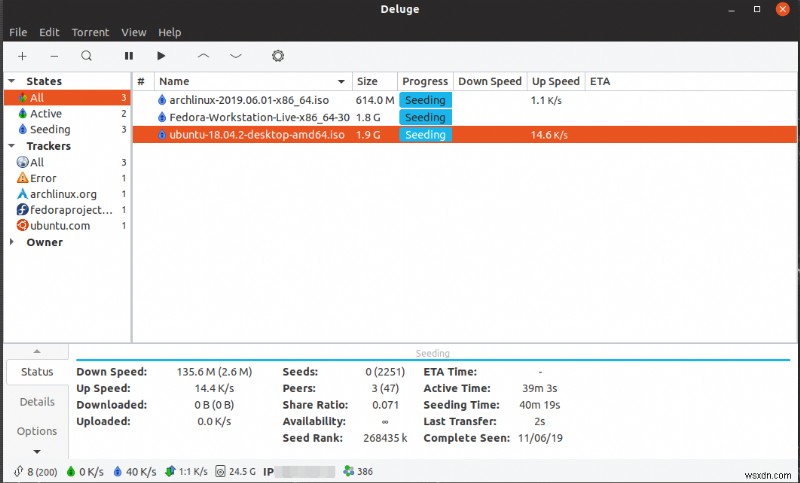The width and height of the screenshot is (800, 483).
Task: Click the bottom panel Seeding progress bar
Action: (x=433, y=354)
